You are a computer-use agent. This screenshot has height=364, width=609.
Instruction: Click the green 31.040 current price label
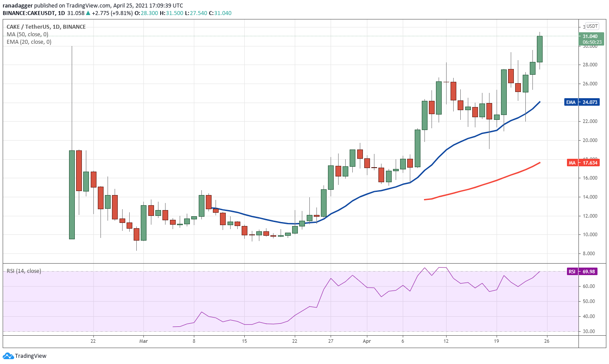[590, 39]
